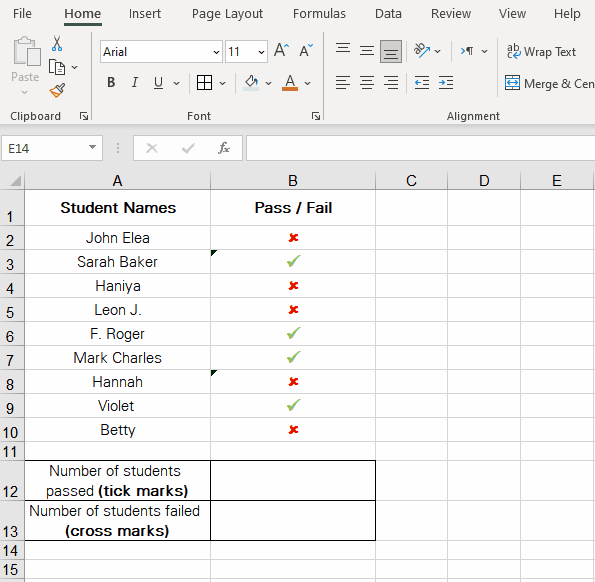Expand the text direction dropdown arrow

pos(484,51)
